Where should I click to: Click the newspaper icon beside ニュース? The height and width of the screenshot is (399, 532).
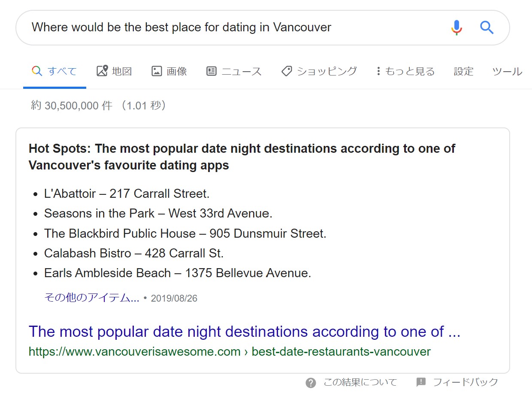[x=212, y=71]
